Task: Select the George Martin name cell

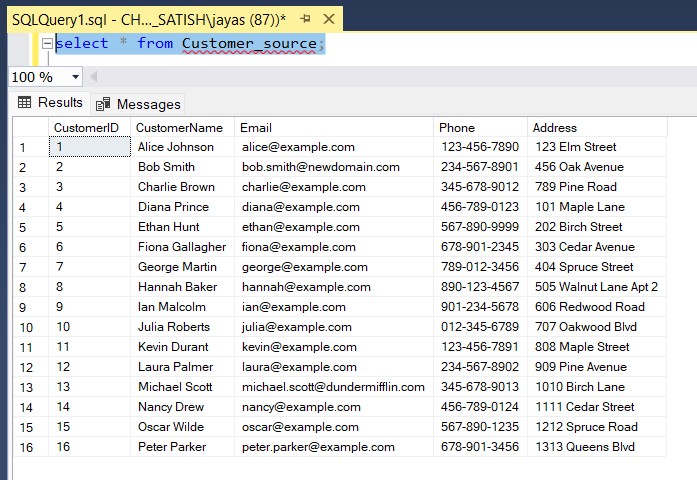Action: 182,267
